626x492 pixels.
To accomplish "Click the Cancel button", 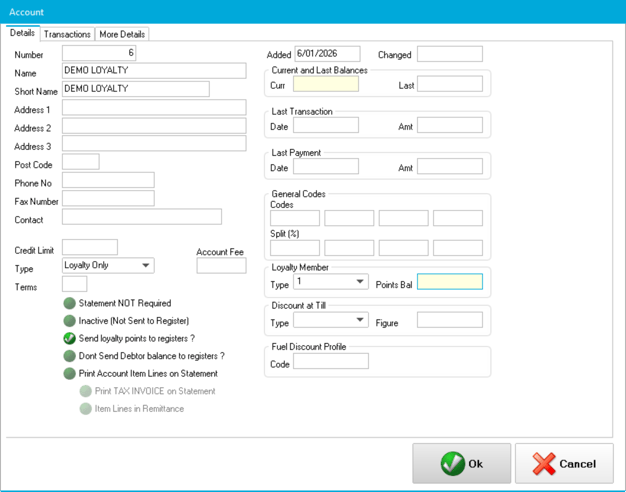I will click(564, 464).
